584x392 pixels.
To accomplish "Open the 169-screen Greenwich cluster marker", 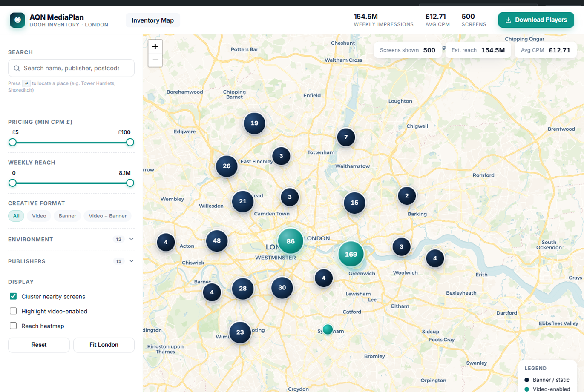I will [x=351, y=254].
